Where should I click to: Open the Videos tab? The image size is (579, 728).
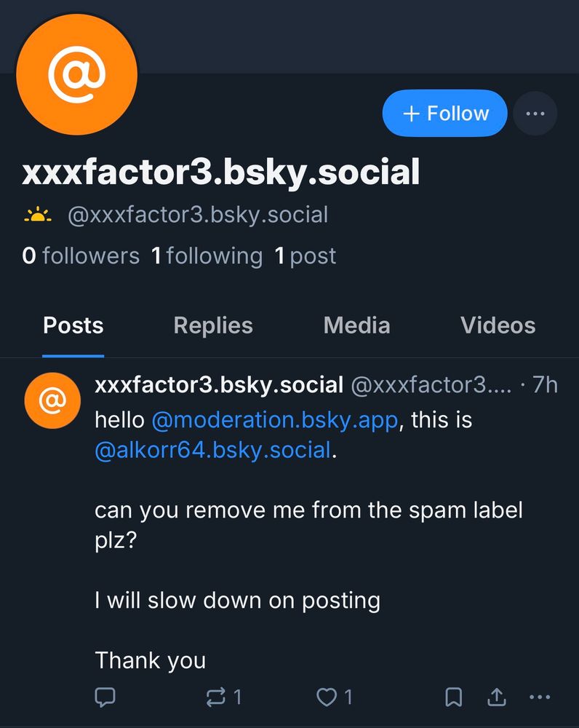(498, 325)
